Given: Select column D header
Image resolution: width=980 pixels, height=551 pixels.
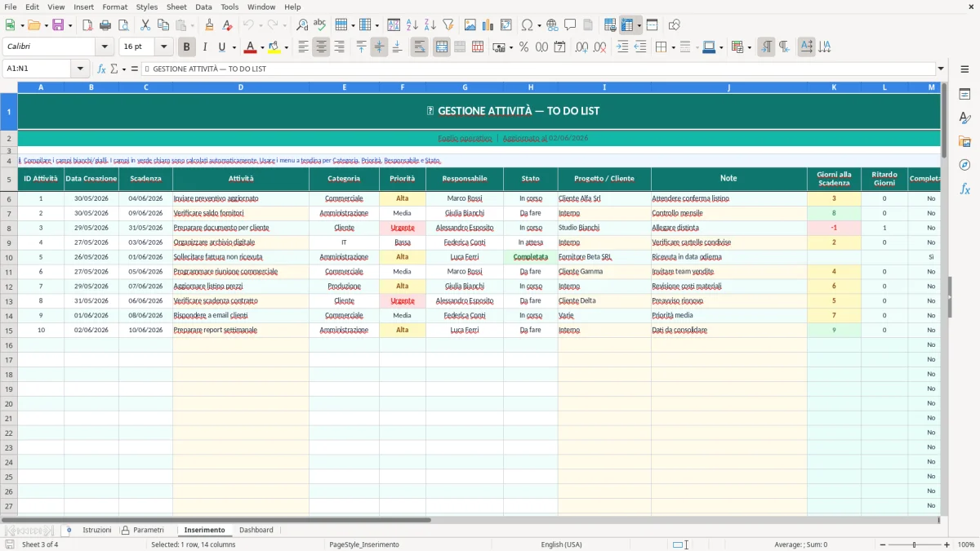Looking at the screenshot, I should pyautogui.click(x=241, y=87).
